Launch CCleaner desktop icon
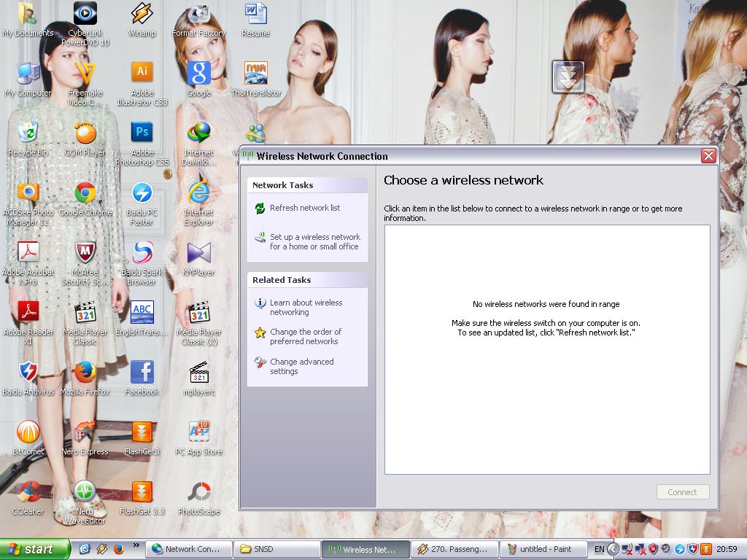The image size is (747, 560). click(x=28, y=498)
